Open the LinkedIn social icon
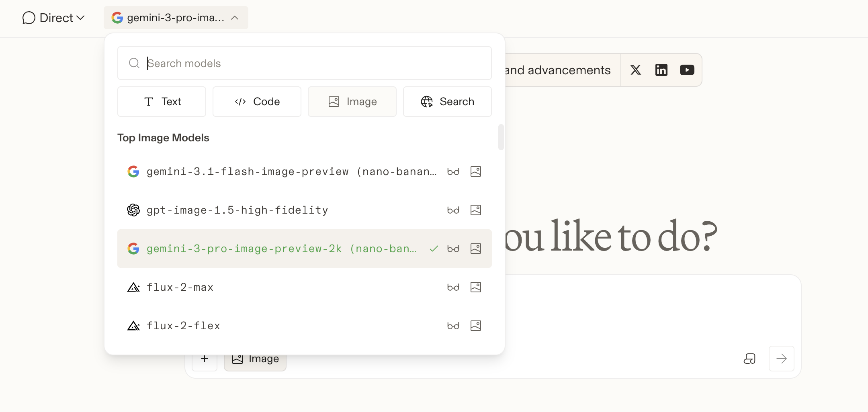This screenshot has width=868, height=412. (x=661, y=70)
